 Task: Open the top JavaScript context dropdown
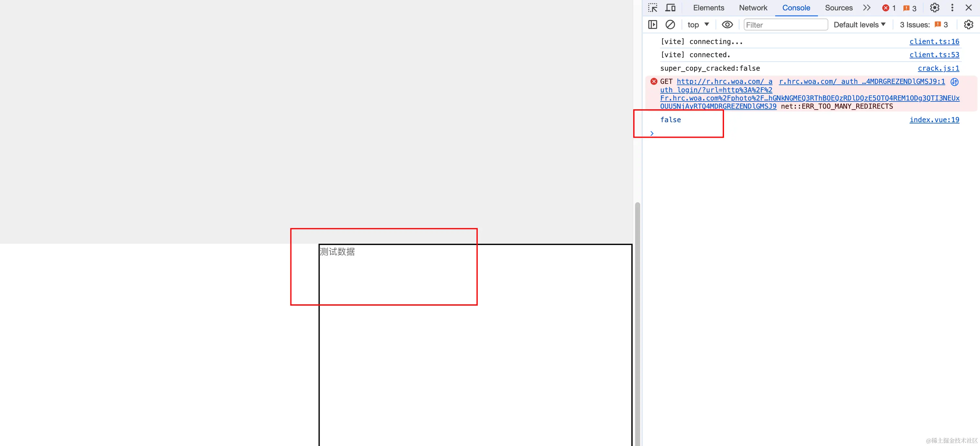tap(698, 25)
